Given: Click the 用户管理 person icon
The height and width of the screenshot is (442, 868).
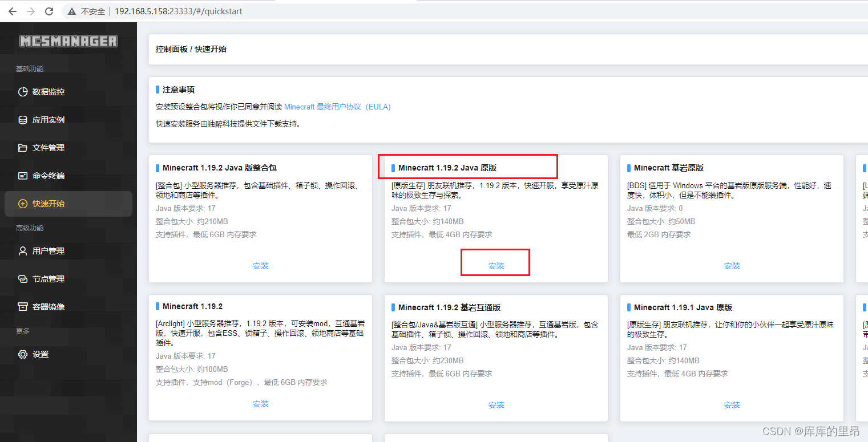Looking at the screenshot, I should pos(23,251).
